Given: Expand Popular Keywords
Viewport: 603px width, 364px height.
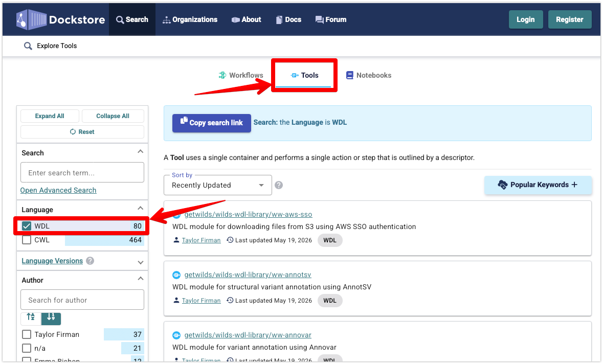Looking at the screenshot, I should 538,185.
